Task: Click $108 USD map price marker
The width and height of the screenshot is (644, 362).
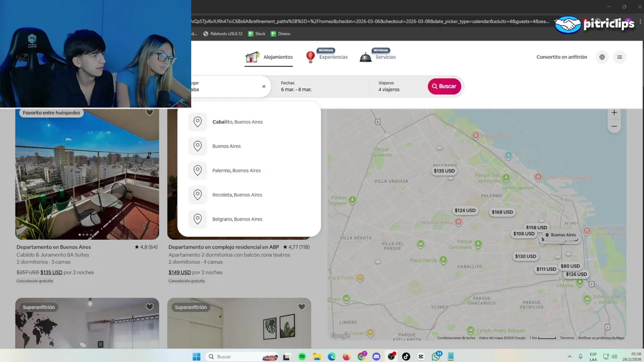Action: tap(524, 234)
